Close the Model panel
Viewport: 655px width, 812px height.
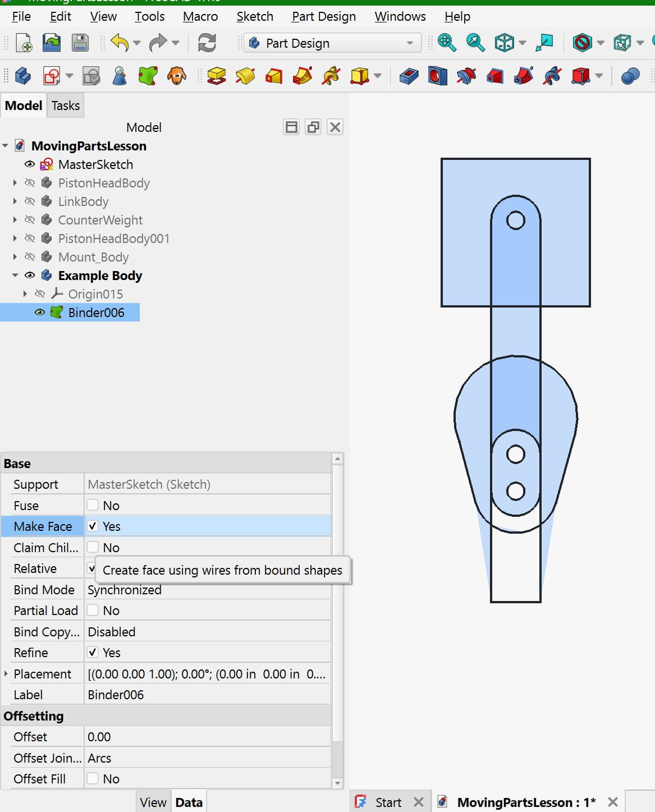coord(335,127)
